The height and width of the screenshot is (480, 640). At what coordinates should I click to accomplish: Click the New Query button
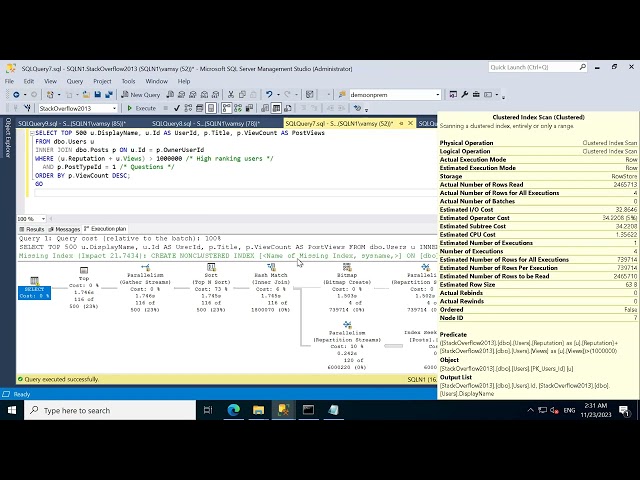pos(141,95)
